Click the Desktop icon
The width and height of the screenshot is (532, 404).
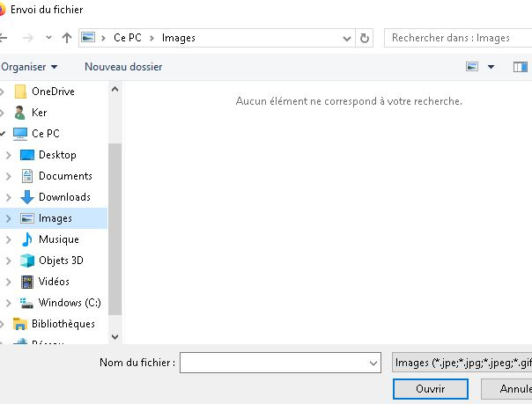click(27, 155)
